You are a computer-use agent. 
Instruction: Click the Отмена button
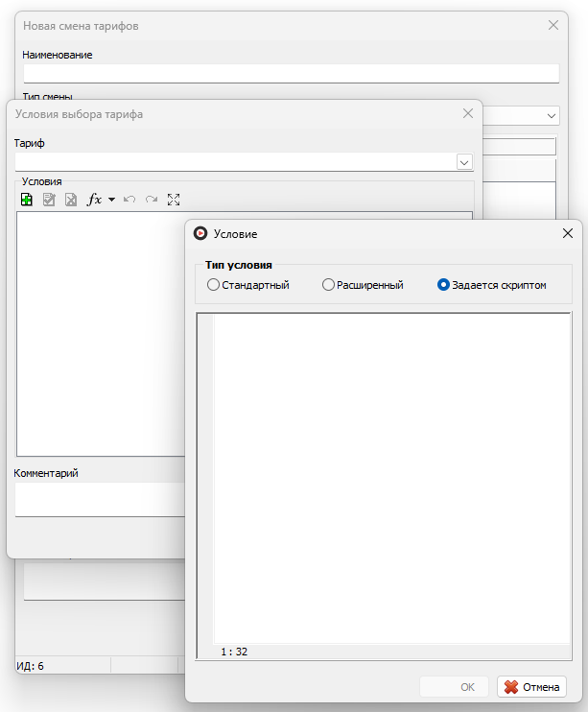[531, 687]
